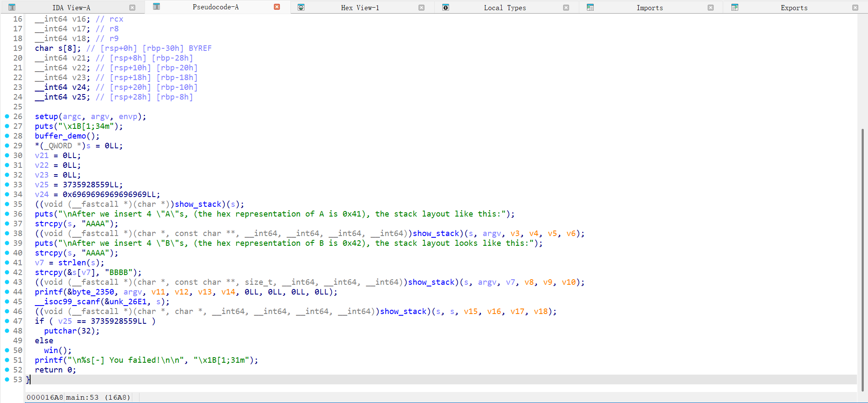The height and width of the screenshot is (403, 868).
Task: Switch to the Imports tab
Action: 649,8
